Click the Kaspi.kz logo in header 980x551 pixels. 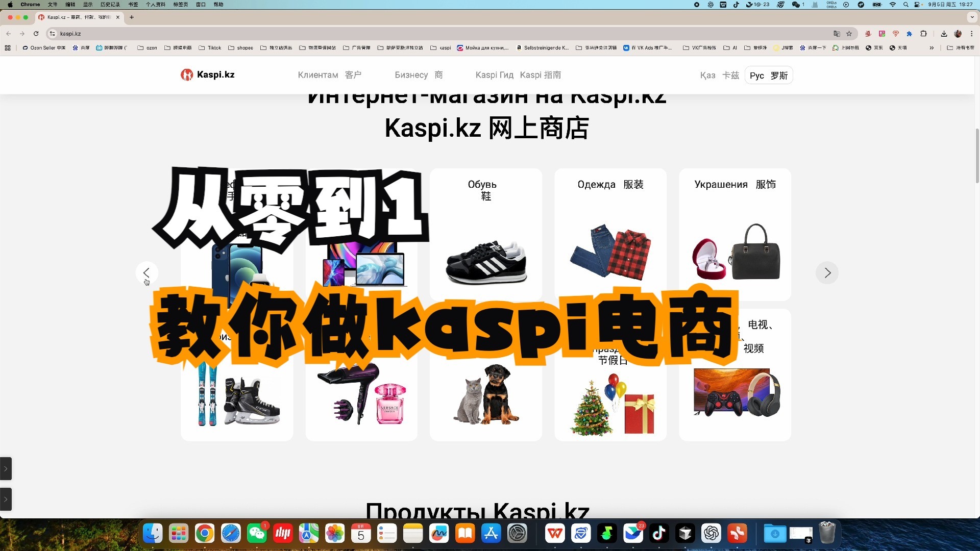(x=208, y=74)
